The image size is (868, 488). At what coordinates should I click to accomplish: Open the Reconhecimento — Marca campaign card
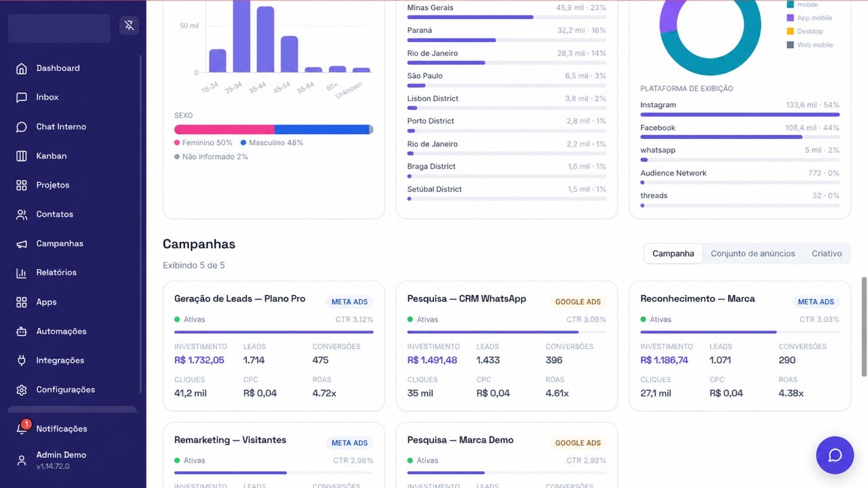pos(740,346)
